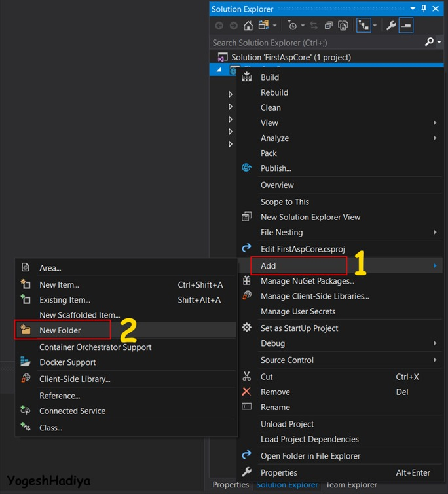Click the New Solution Explorer View icon

point(246,216)
